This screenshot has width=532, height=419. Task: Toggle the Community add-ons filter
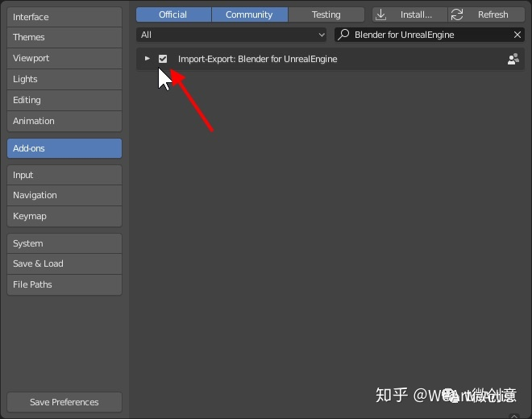point(249,15)
